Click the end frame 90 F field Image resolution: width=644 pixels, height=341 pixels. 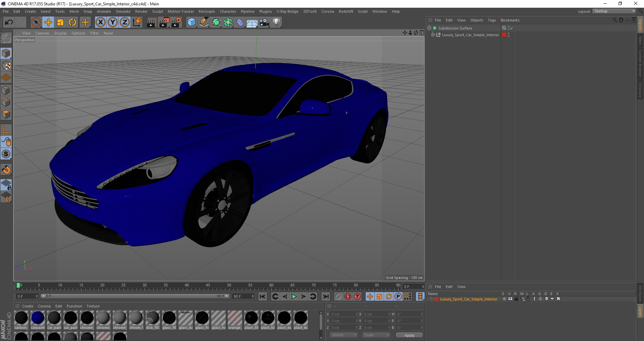[x=244, y=296]
